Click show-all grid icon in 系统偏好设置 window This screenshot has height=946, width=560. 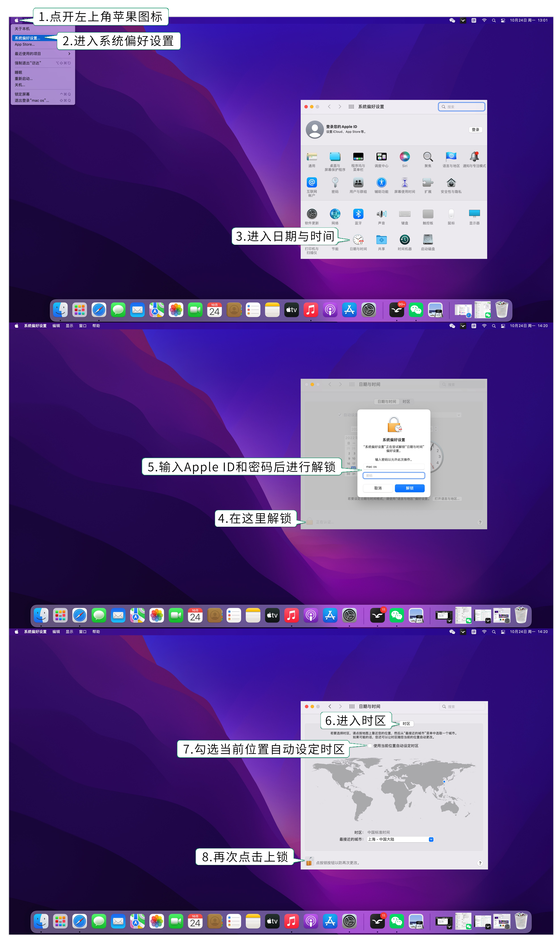pos(351,107)
